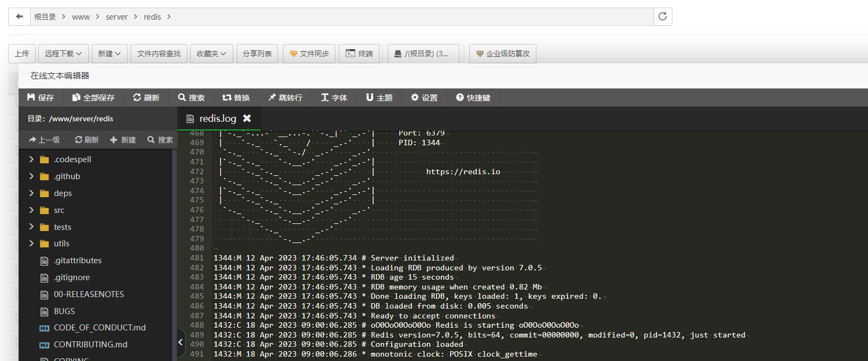Click 刷新 in editor toolbar
Viewport: 868px width, 361px height.
tap(146, 97)
